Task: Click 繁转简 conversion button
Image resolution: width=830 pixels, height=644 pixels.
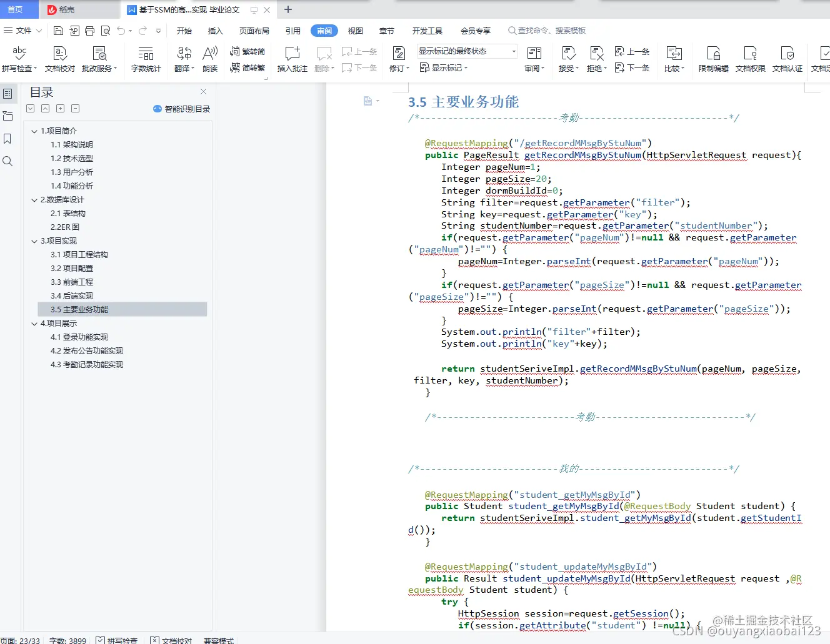Action: point(247,52)
